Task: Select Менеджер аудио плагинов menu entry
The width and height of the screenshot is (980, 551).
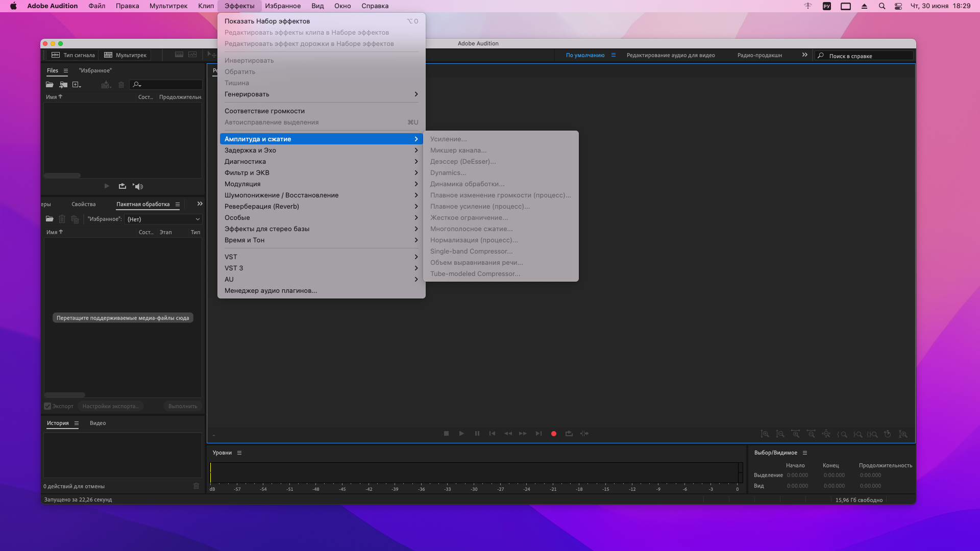Action: pyautogui.click(x=271, y=291)
